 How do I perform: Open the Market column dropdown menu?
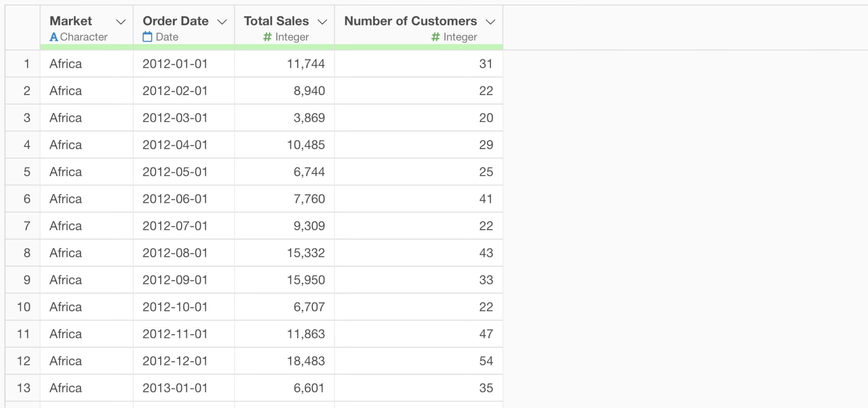point(121,22)
